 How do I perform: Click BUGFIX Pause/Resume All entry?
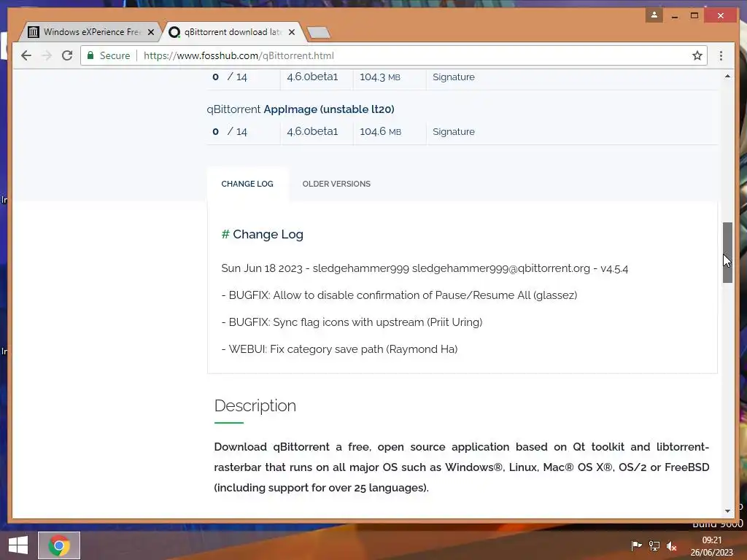coord(399,295)
